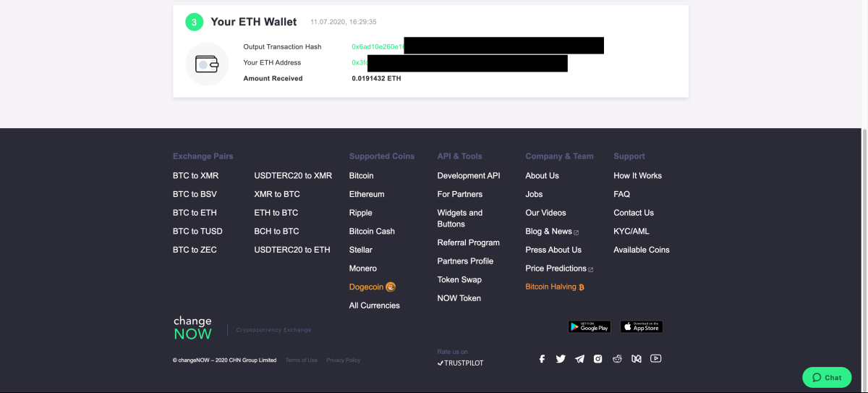Open For Partners link

(x=460, y=194)
